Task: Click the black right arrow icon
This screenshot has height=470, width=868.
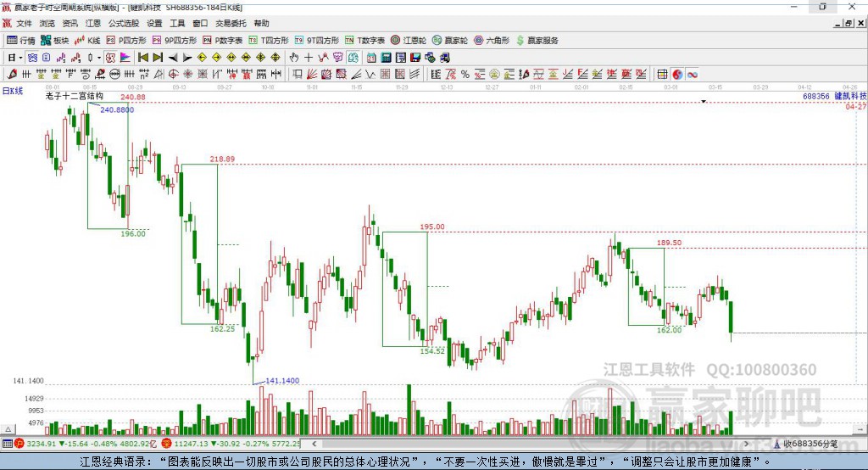Action: point(187,58)
